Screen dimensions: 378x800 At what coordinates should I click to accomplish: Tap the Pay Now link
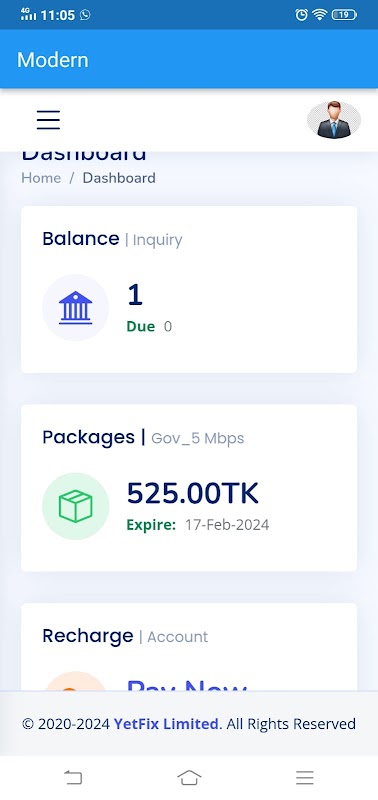tap(187, 684)
